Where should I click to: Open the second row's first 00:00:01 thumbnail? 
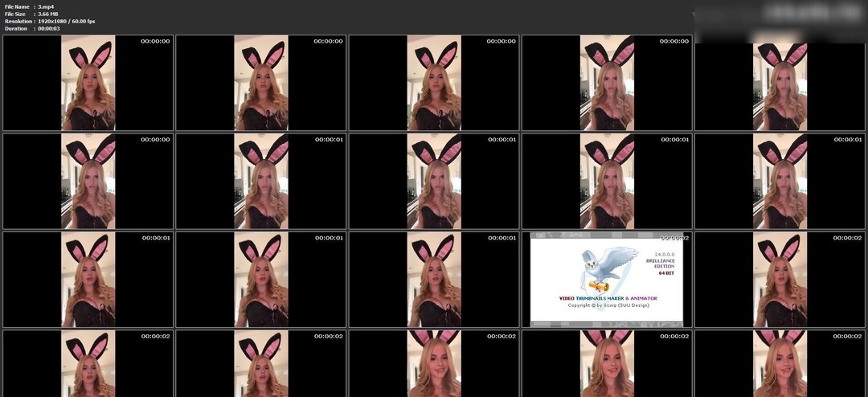261,182
